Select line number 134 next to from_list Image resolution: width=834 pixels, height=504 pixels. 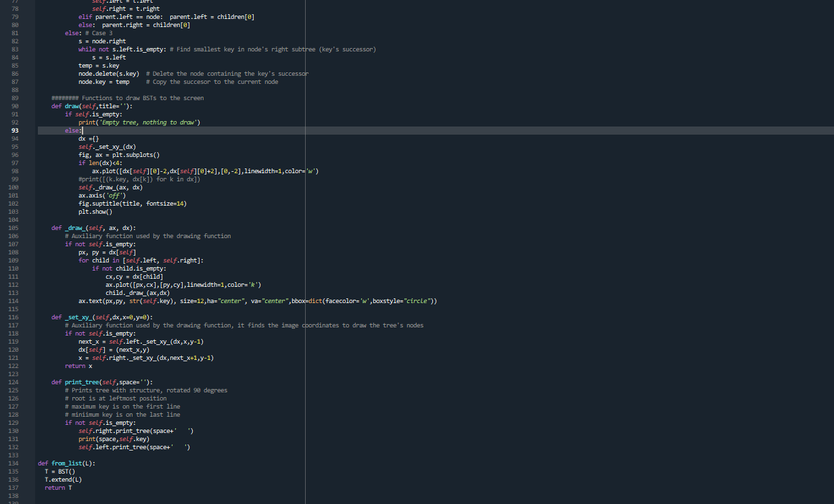13,463
